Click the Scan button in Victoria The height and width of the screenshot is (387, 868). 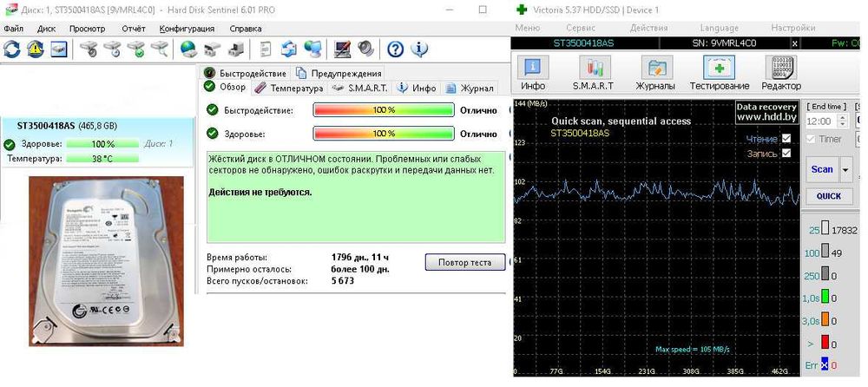(822, 169)
